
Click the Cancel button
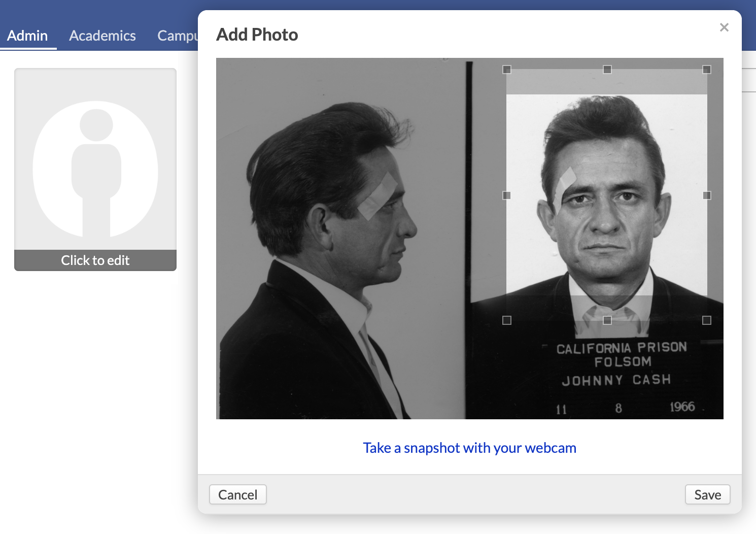click(x=238, y=494)
